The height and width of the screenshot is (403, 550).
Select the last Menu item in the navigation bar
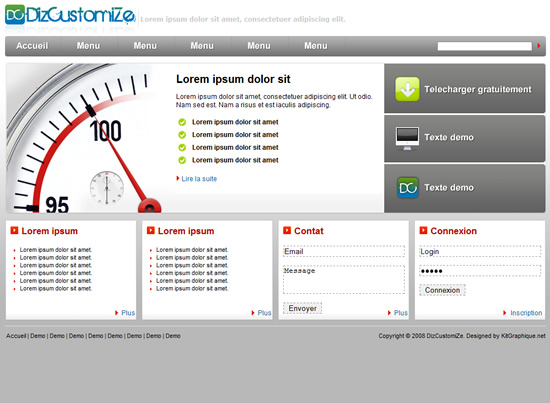coord(316,46)
